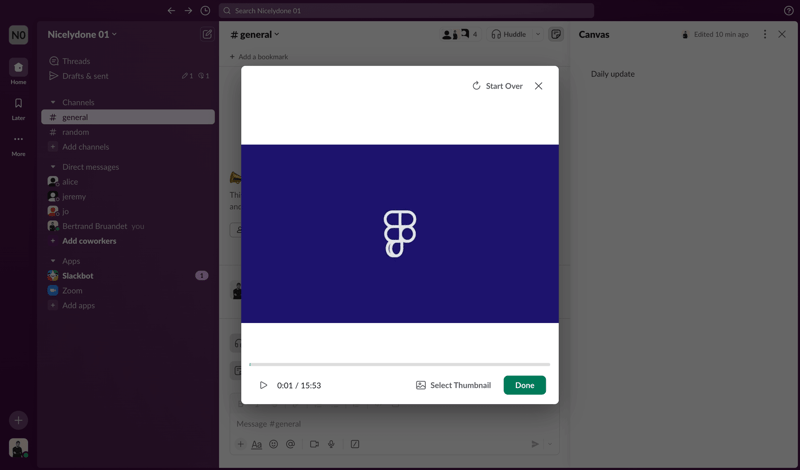The width and height of the screenshot is (800, 470).
Task: Open the #general channel details dropdown
Action: (255, 35)
